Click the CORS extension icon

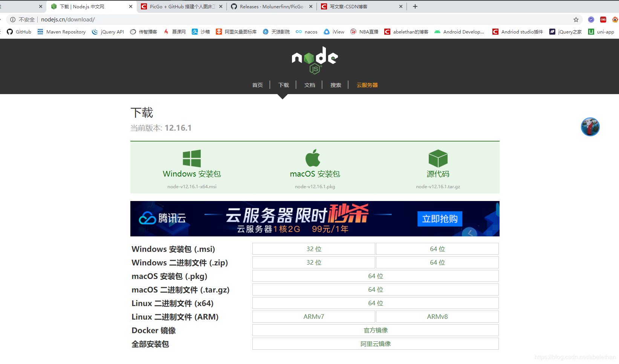click(603, 20)
